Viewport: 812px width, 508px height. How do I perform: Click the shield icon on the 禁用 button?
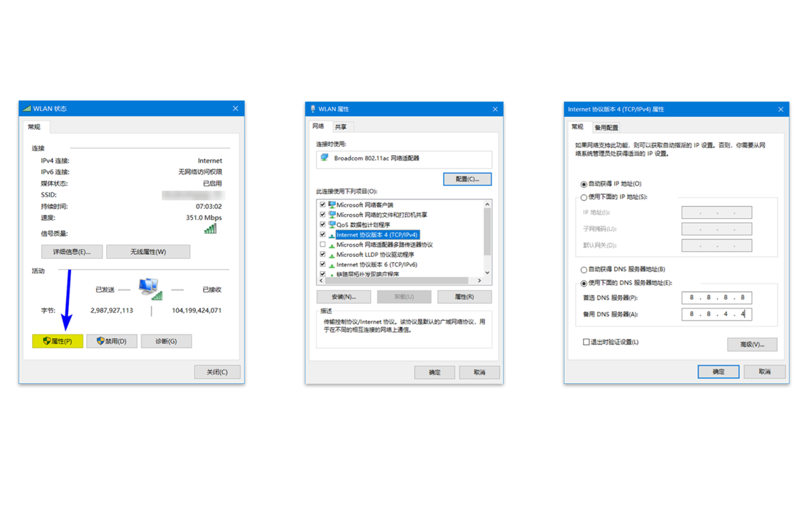(x=100, y=340)
